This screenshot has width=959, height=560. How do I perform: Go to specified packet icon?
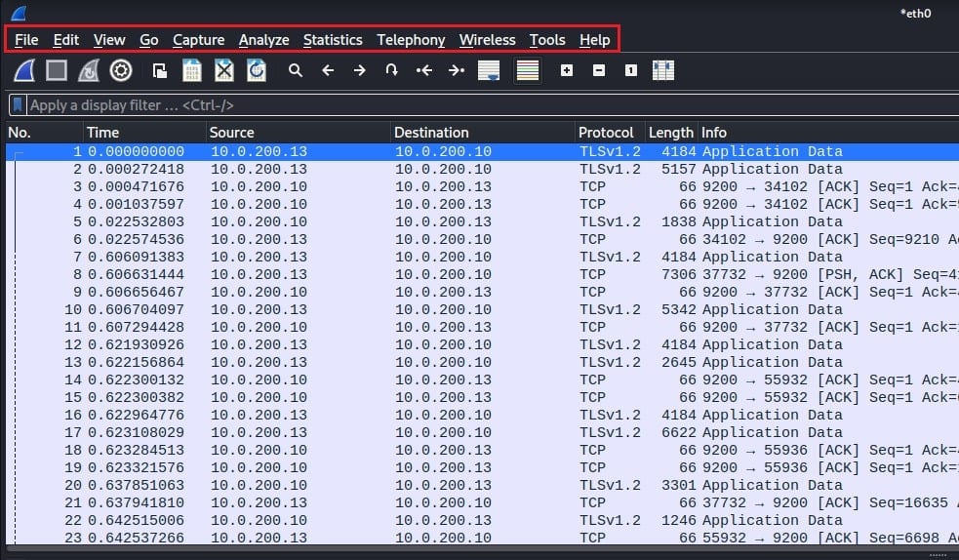tap(391, 70)
